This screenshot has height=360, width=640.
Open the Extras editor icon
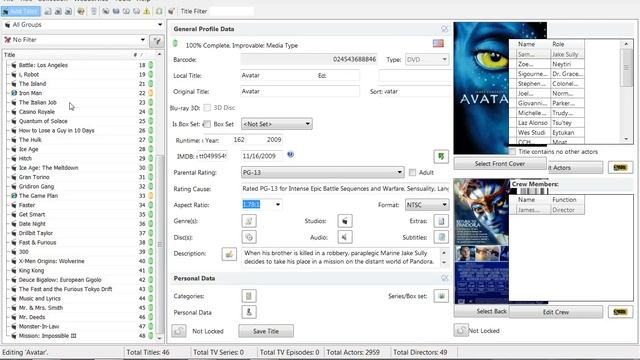(441, 221)
